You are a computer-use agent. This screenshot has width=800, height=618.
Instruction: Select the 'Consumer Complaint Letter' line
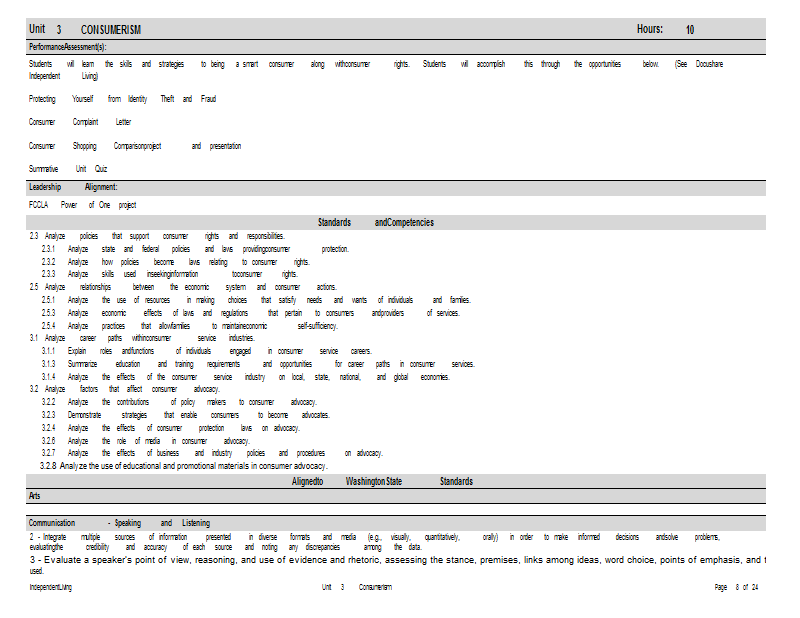point(80,122)
